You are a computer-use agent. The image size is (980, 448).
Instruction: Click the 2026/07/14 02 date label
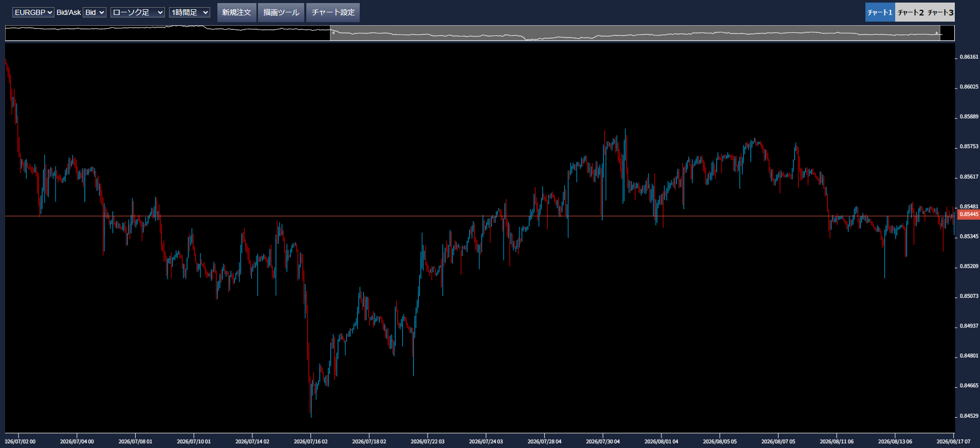(252, 442)
